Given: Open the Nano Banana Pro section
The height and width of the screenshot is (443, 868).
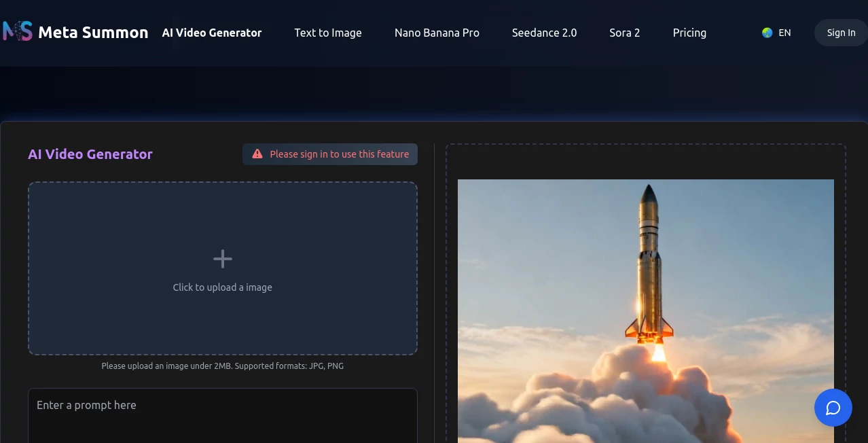Looking at the screenshot, I should (437, 33).
